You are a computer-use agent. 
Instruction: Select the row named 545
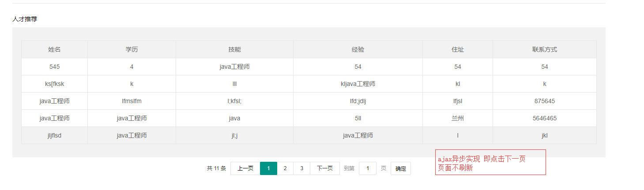55,67
